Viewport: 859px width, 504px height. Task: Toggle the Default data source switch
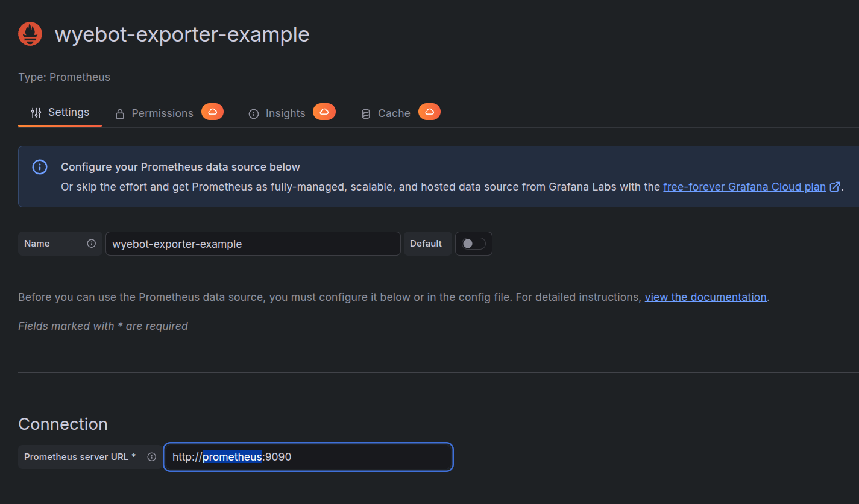coord(473,244)
